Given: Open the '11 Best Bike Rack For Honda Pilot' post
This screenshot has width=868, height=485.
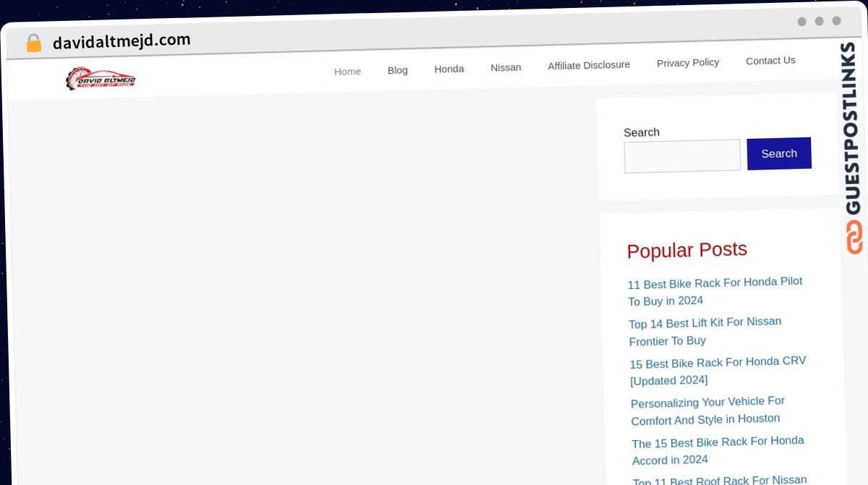Looking at the screenshot, I should 715,291.
